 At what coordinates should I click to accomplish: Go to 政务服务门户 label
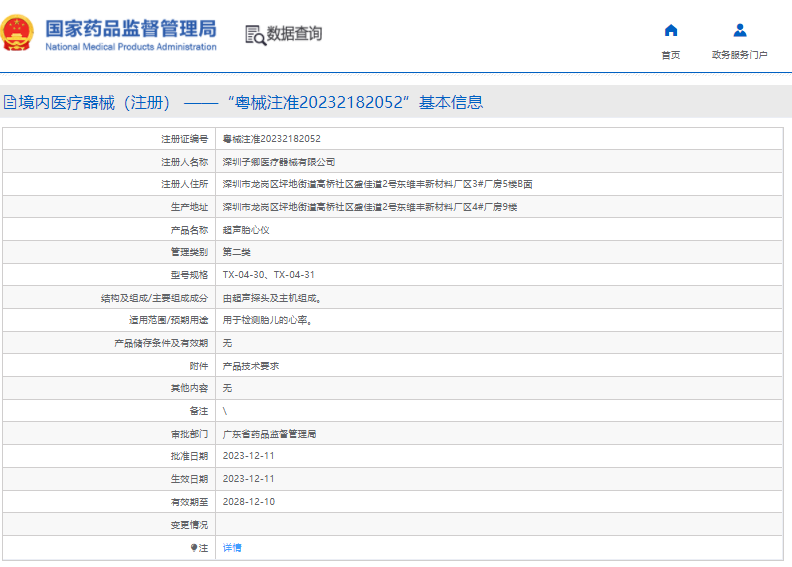pos(739,55)
